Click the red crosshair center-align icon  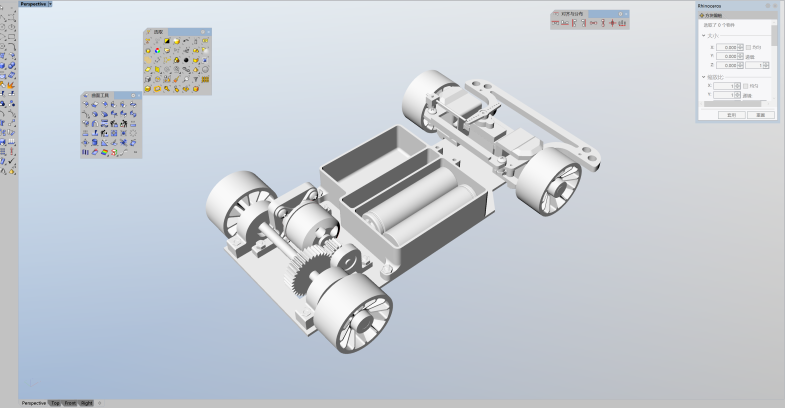tap(611, 23)
